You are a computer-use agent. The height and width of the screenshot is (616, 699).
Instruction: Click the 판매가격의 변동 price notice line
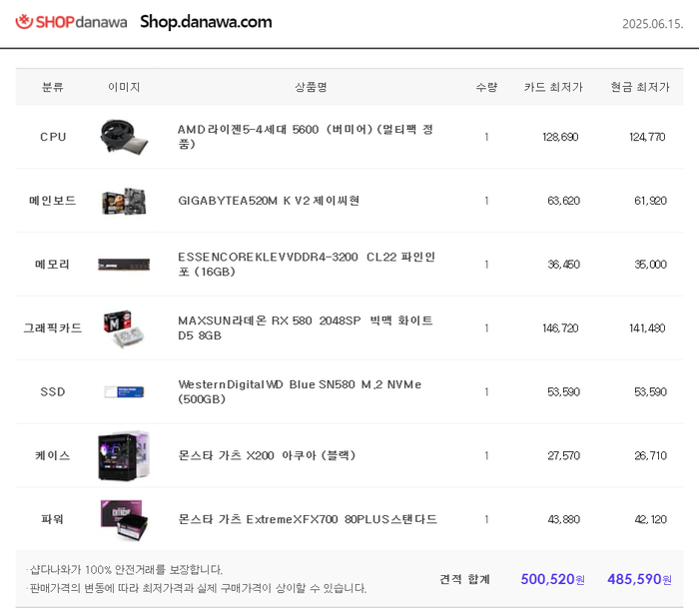[x=196, y=588]
